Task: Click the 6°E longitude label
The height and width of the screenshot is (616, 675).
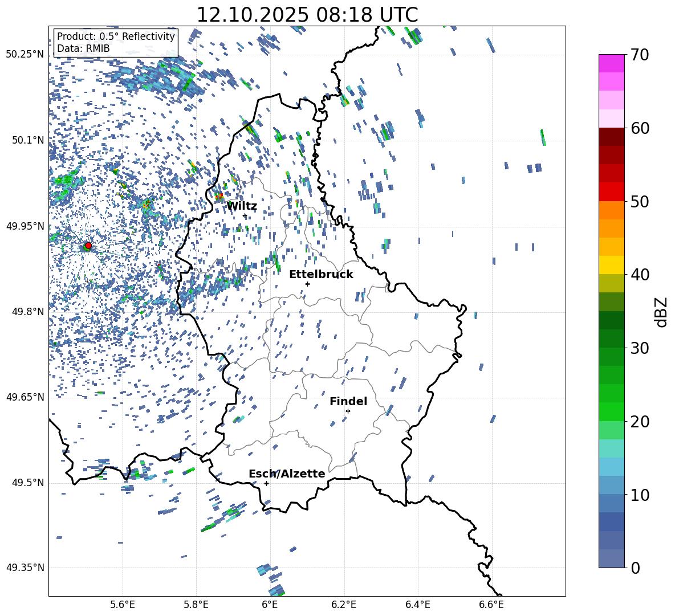Action: coord(270,605)
